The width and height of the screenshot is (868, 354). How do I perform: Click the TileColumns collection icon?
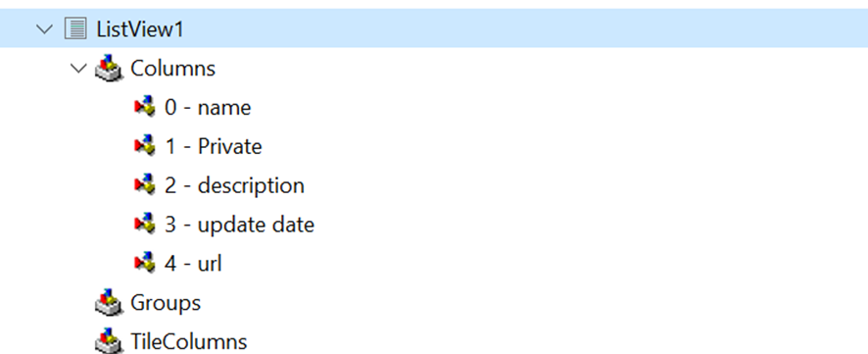point(109,340)
